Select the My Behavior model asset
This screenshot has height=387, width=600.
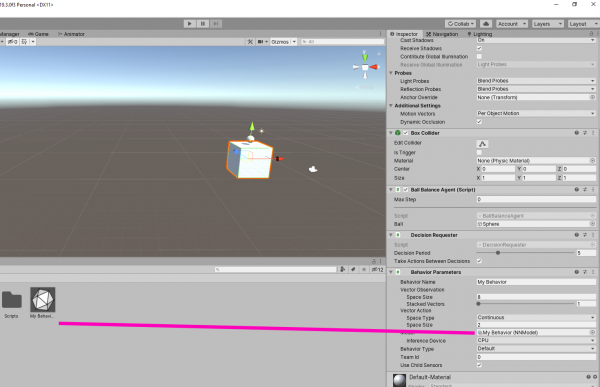point(43,300)
